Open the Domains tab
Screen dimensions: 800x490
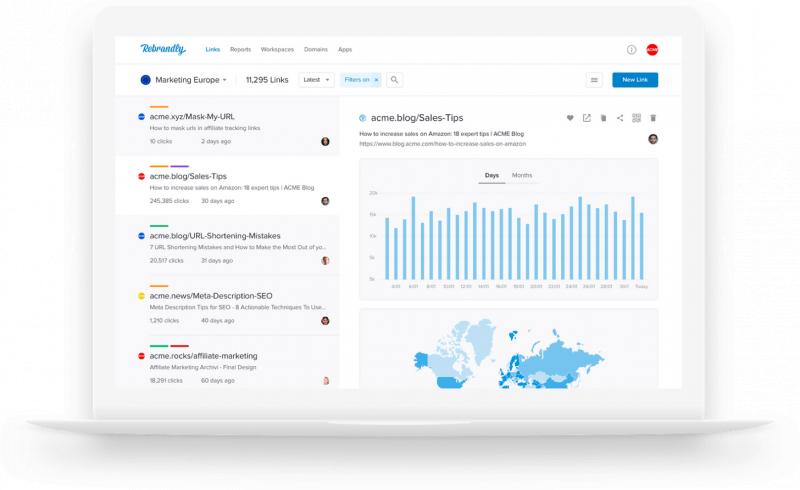[316, 50]
